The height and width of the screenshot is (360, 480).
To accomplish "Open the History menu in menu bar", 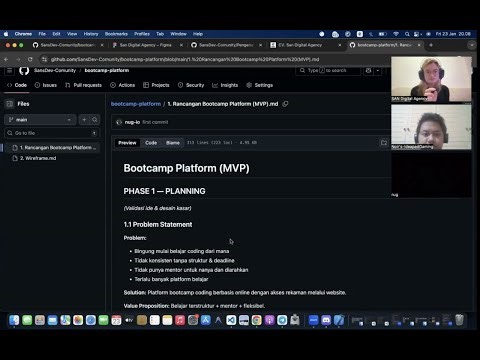I will (91, 34).
